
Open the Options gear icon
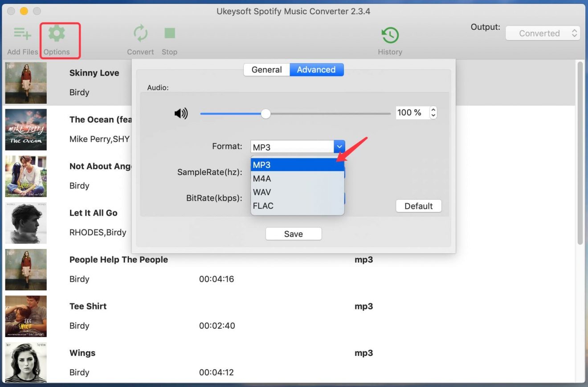coord(57,33)
